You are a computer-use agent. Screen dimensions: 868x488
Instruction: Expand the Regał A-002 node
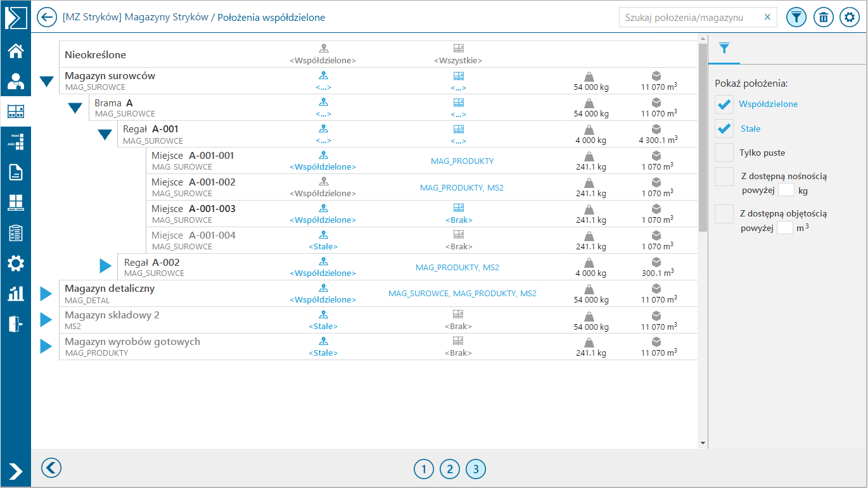[x=106, y=266]
